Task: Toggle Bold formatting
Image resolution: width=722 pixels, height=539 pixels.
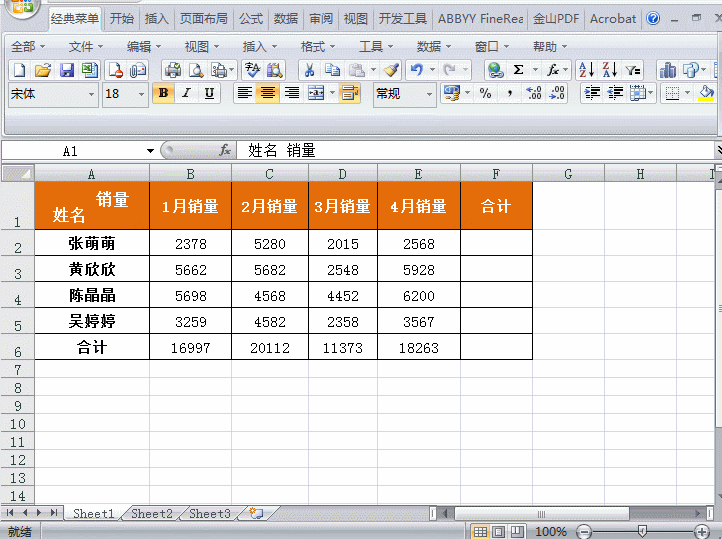Action: pyautogui.click(x=163, y=93)
